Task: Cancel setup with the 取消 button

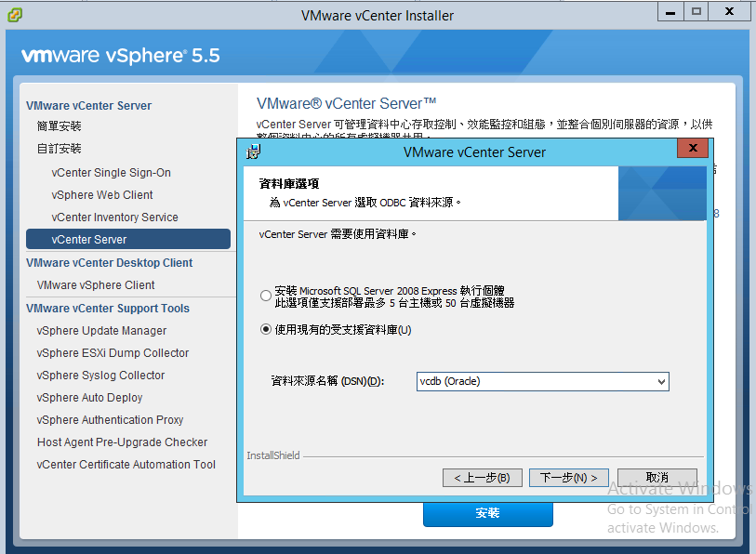Action: pos(657,478)
